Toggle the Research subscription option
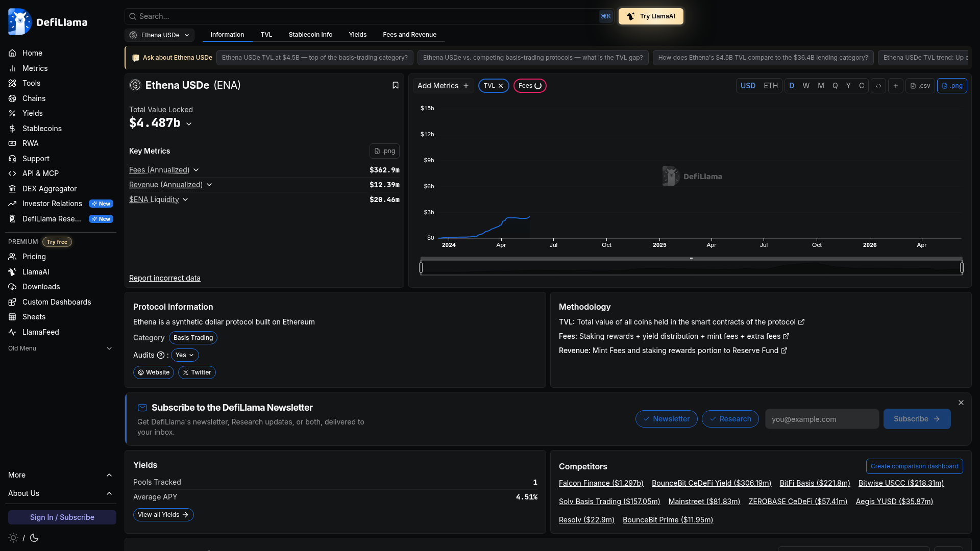Viewport: 980px width, 551px height. pyautogui.click(x=730, y=419)
